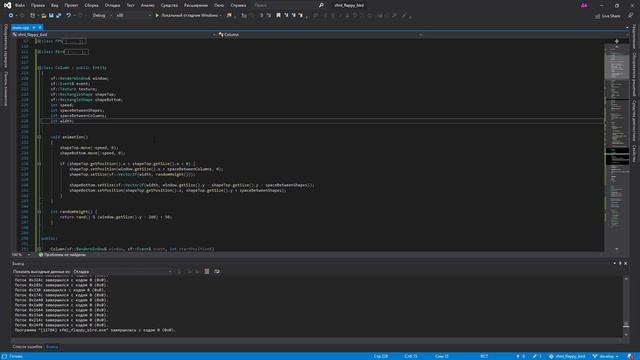
Task: Collapse the class Column block
Action: [39, 68]
